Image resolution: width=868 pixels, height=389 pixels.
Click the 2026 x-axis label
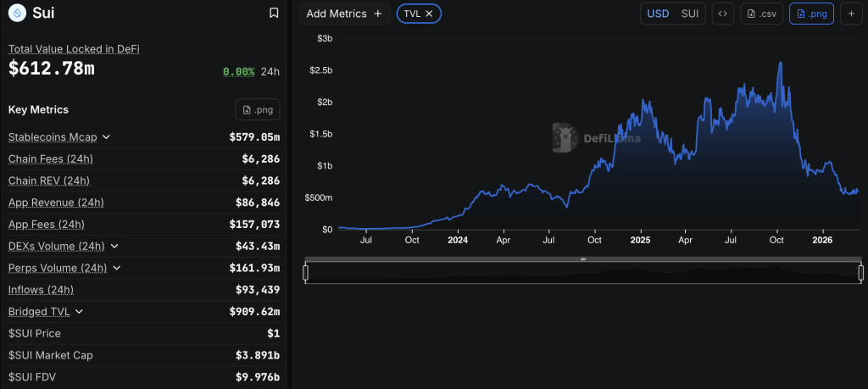pyautogui.click(x=822, y=241)
